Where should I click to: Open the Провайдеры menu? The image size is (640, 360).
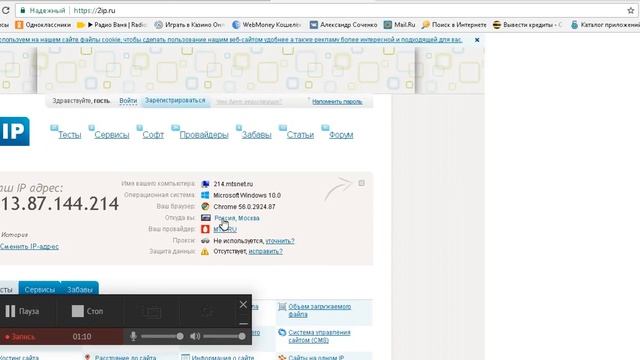coord(204,135)
